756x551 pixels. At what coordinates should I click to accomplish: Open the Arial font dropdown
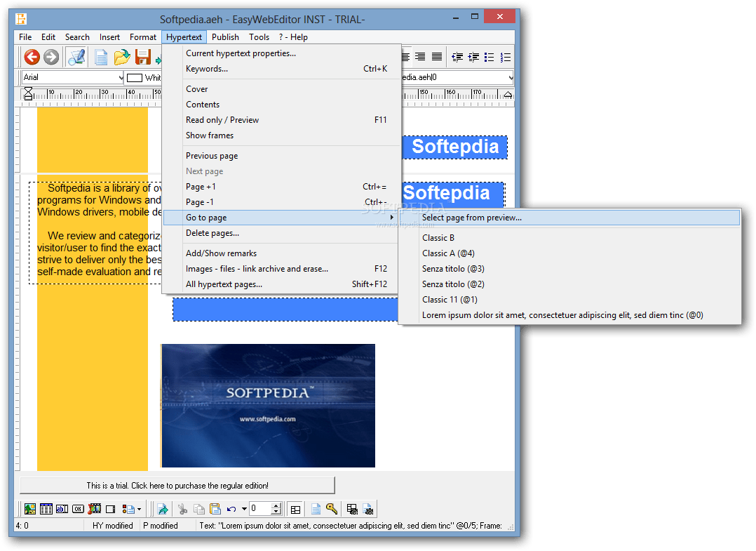click(x=121, y=77)
